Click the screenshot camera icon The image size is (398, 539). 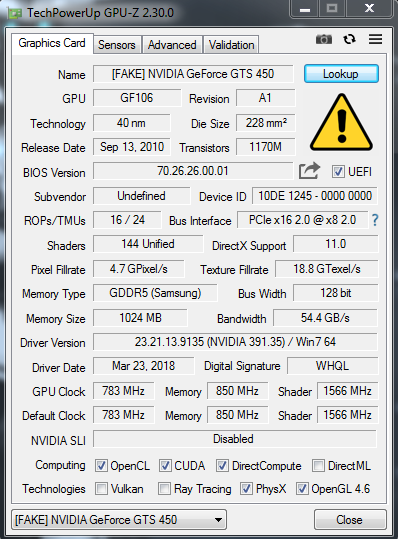pyautogui.click(x=324, y=39)
